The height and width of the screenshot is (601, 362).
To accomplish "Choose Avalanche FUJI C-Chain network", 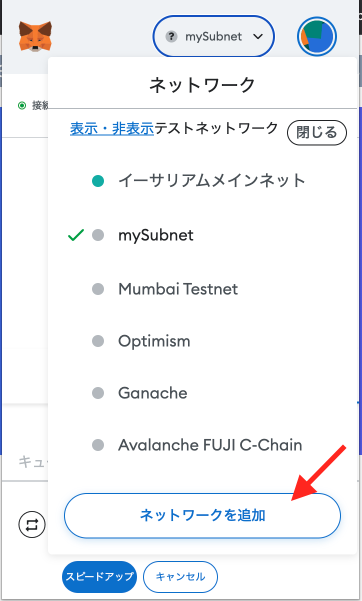I will 202,445.
